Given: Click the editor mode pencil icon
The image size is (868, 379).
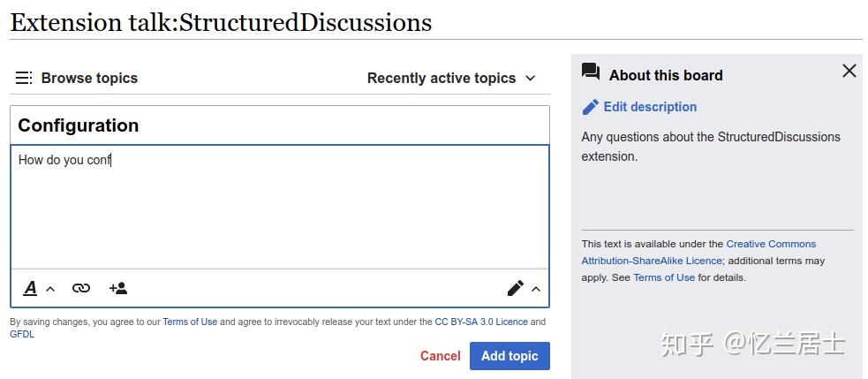Looking at the screenshot, I should point(515,288).
